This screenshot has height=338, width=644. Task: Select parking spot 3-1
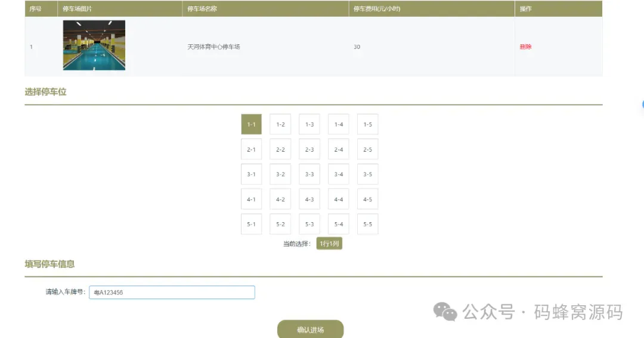[x=252, y=174]
